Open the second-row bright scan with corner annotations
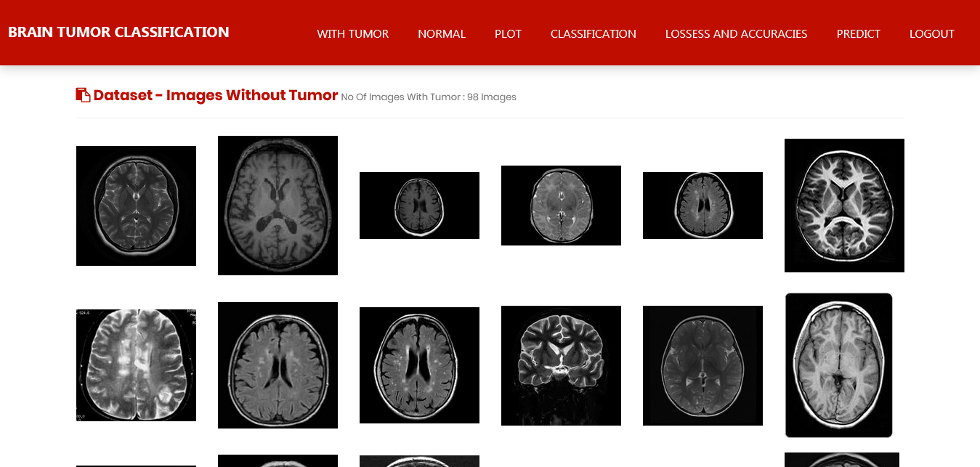980x467 pixels. click(x=136, y=365)
